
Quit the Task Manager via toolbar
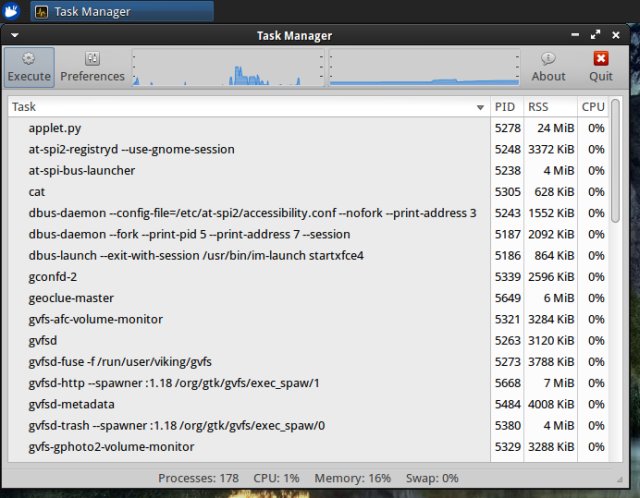[x=601, y=67]
